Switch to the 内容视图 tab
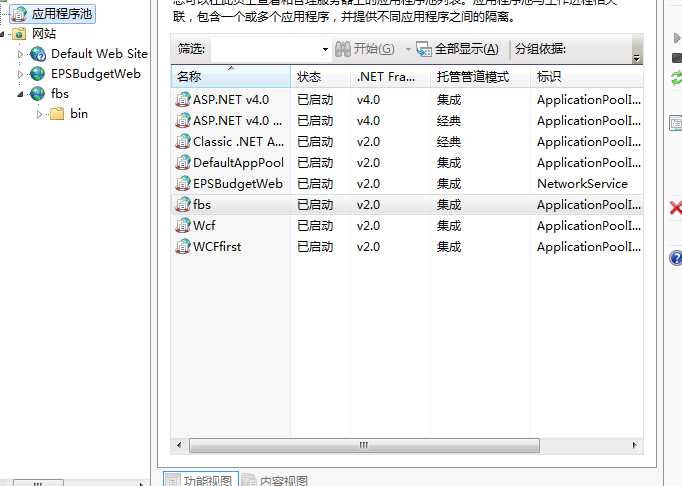This screenshot has height=486, width=682. click(x=276, y=479)
